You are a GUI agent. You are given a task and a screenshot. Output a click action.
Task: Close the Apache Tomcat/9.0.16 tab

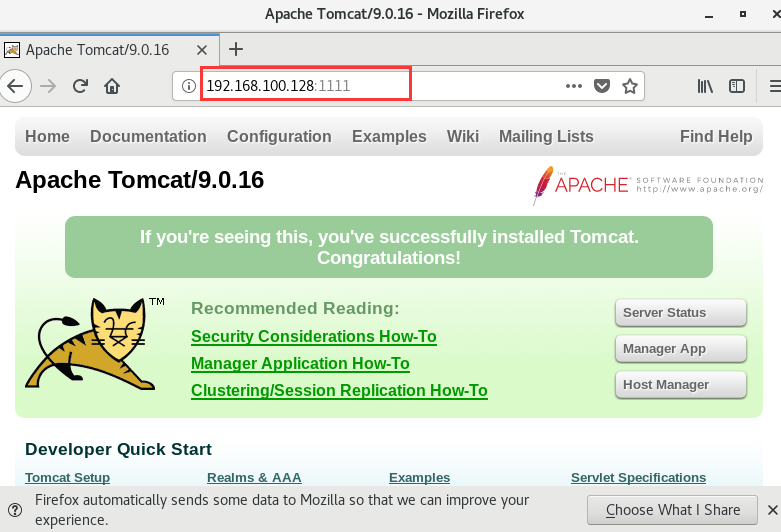(x=202, y=50)
